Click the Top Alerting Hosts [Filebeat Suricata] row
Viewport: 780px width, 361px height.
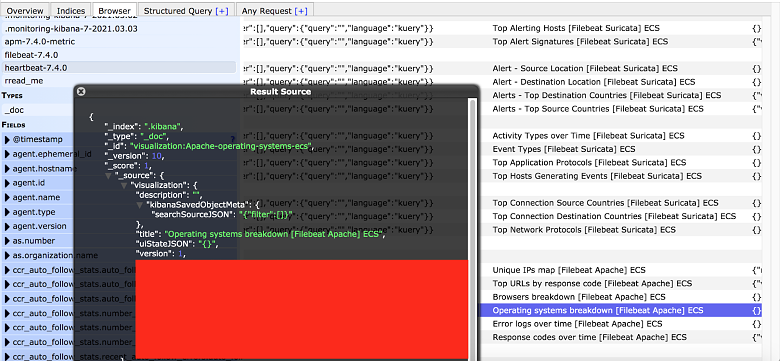point(576,28)
